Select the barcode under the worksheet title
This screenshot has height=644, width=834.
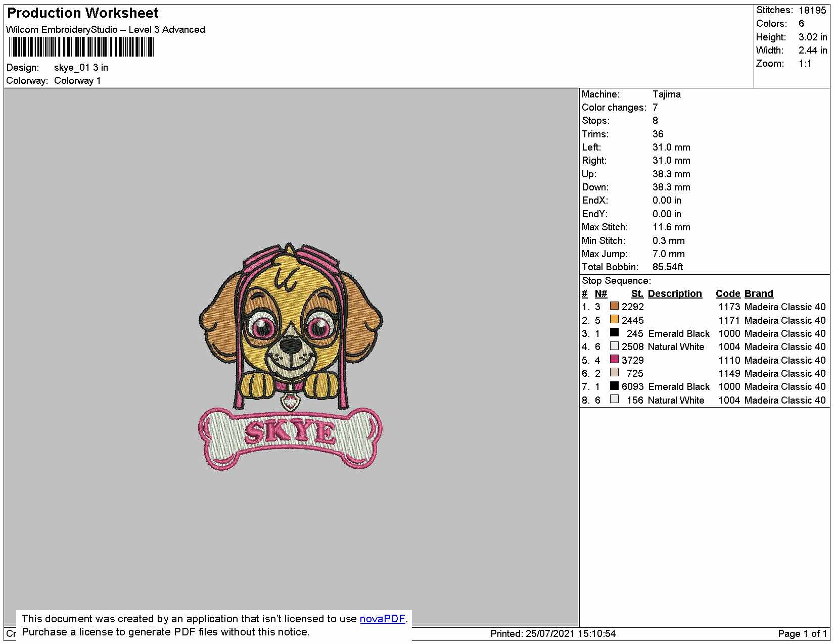81,47
